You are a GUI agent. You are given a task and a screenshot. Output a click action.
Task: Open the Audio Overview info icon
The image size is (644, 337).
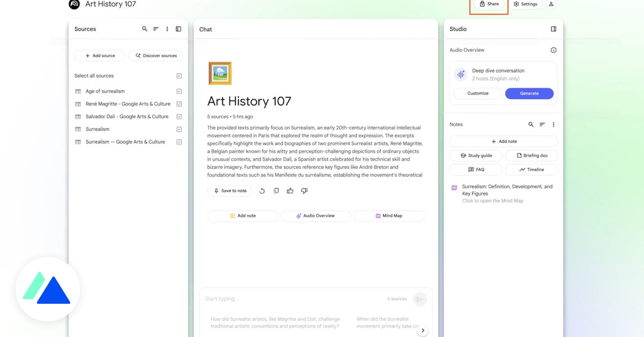pyautogui.click(x=553, y=49)
